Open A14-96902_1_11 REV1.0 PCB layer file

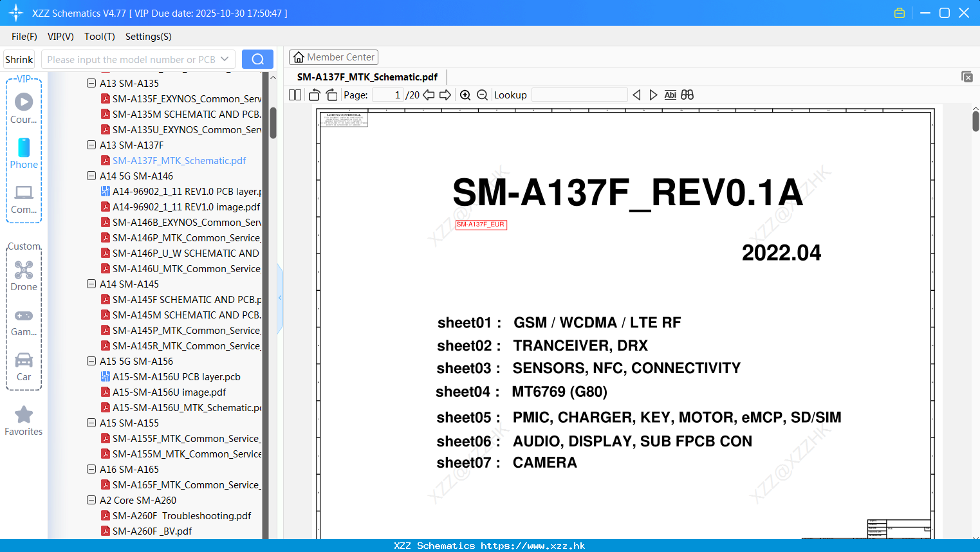pyautogui.click(x=186, y=191)
